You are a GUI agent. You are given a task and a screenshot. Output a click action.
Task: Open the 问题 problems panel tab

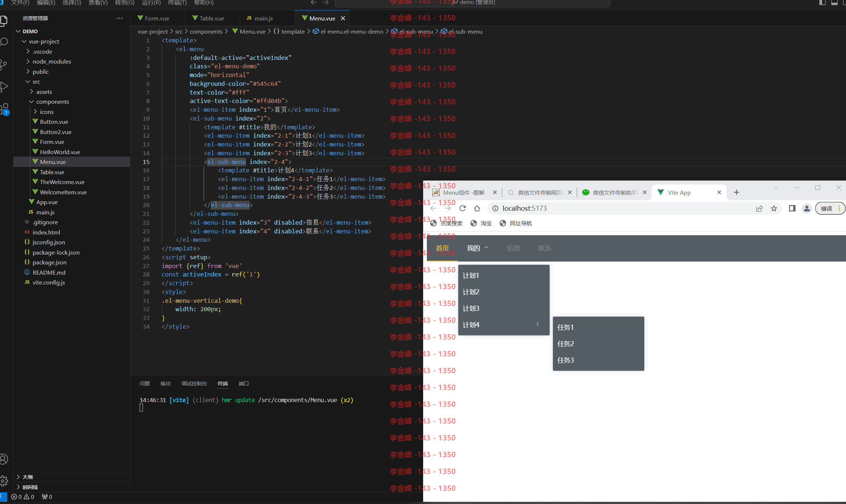tap(145, 383)
